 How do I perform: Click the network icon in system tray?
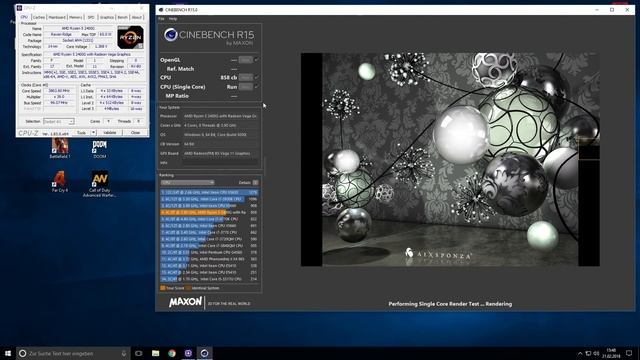(x=588, y=353)
